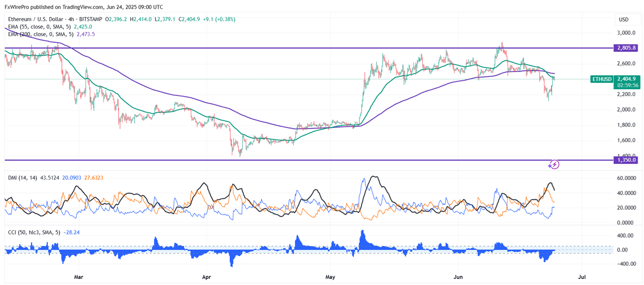
Task: Click 400.00 on the CCI axis
Action: 626,235
